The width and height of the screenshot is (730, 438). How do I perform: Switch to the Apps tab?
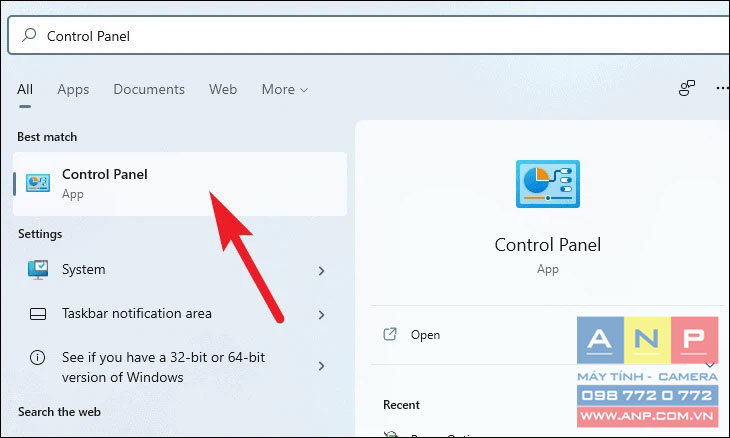pyautogui.click(x=73, y=89)
